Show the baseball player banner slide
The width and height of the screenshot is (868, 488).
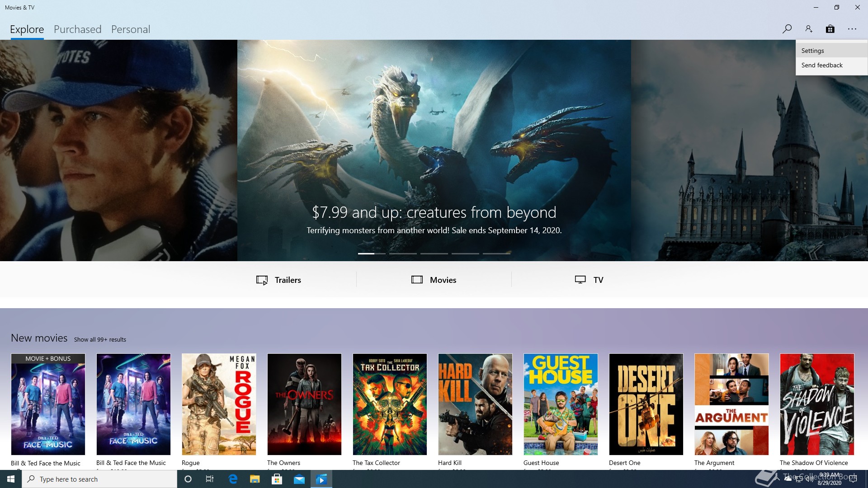[x=118, y=150]
